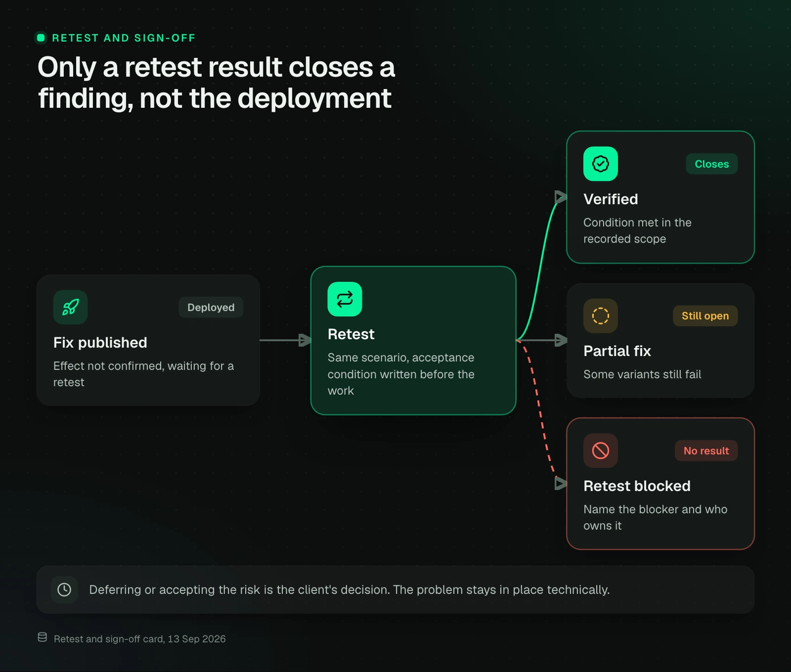
Task: Click the blocked circle icon on Retest blocked
Action: (601, 450)
